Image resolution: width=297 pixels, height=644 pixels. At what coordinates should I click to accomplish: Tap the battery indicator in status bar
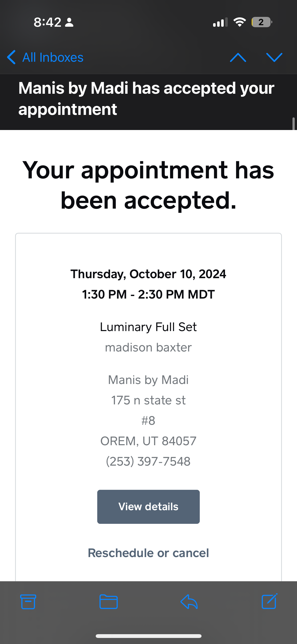click(261, 22)
